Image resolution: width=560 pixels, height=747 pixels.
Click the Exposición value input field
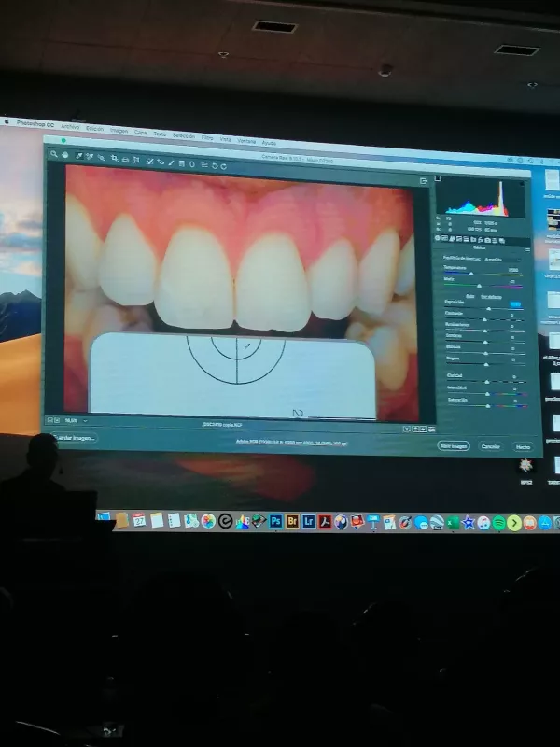click(515, 303)
